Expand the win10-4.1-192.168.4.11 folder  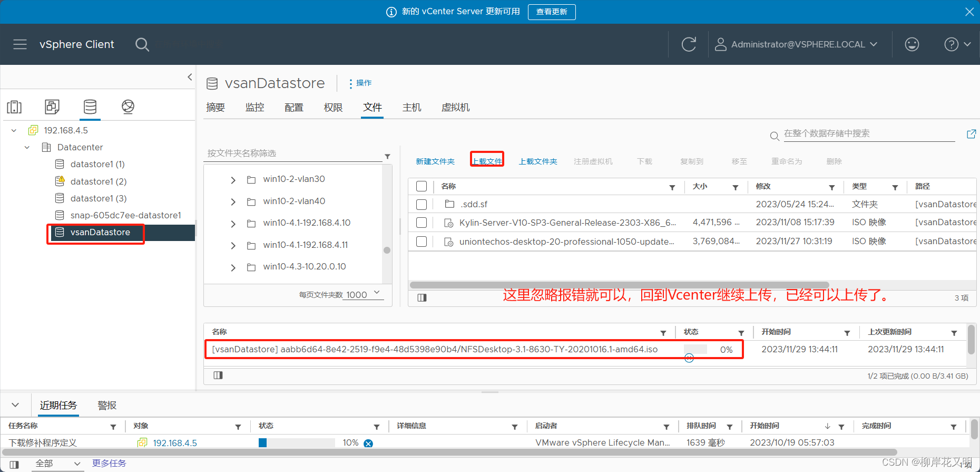tap(233, 246)
